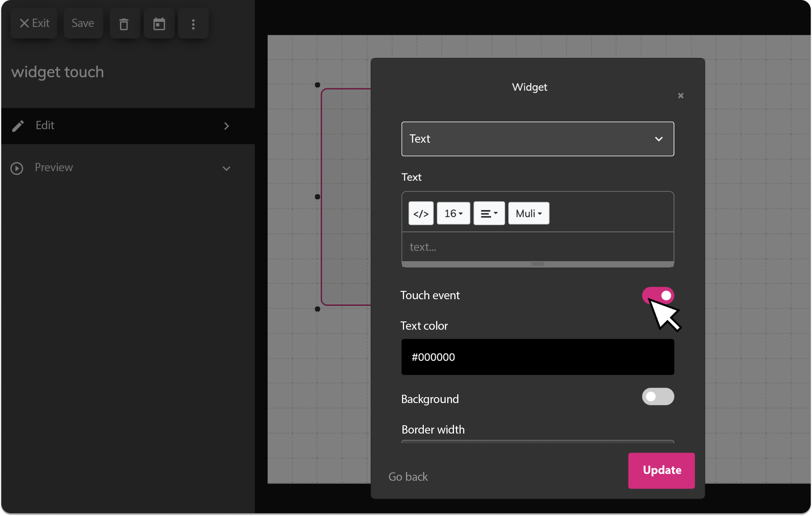Disable the Touch event toggle

click(x=658, y=296)
